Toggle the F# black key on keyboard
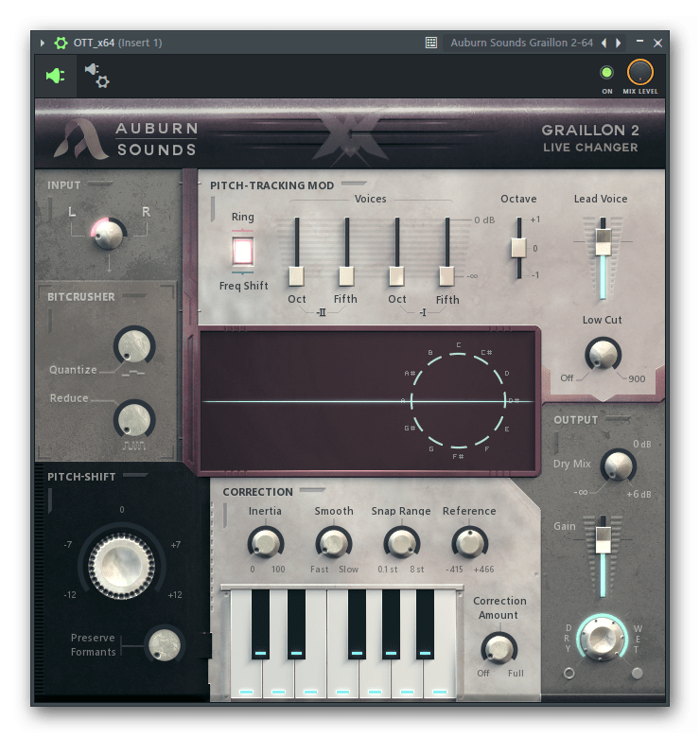This screenshot has height=737, width=700. click(x=357, y=624)
